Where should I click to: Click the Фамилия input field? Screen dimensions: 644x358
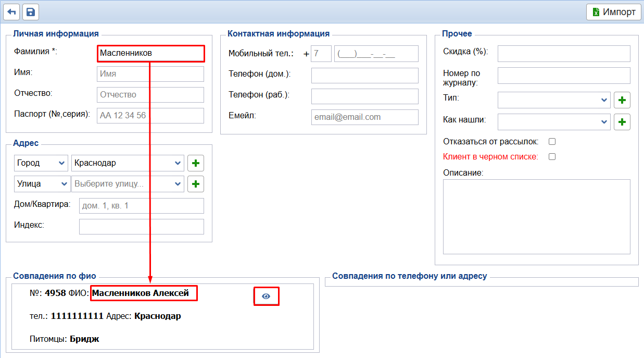pos(150,53)
